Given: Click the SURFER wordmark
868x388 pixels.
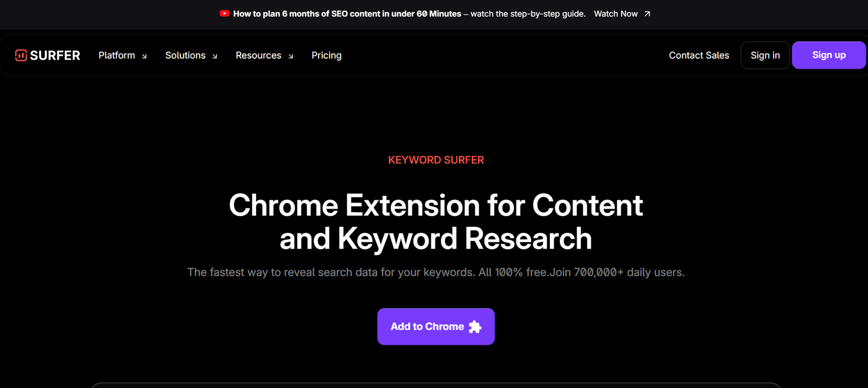Looking at the screenshot, I should point(55,55).
